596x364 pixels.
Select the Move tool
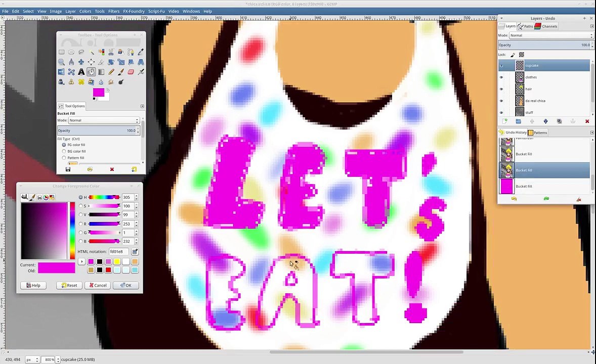pyautogui.click(x=81, y=62)
